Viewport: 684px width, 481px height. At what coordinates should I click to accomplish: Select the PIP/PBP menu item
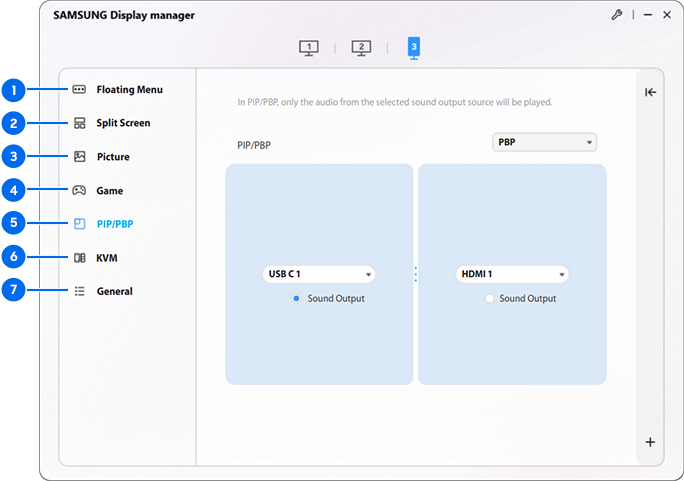(115, 224)
